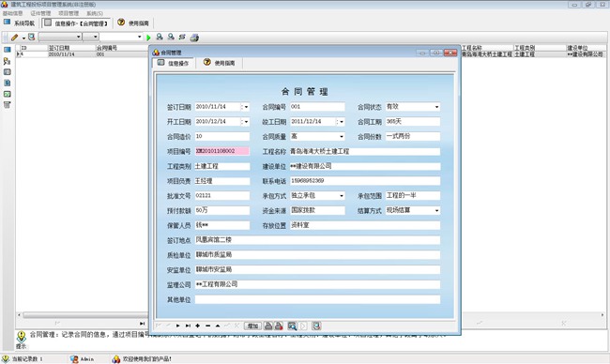610x364 pixels.
Task: Click the preview icon beside the pencil dropdown
Action: pyautogui.click(x=32, y=37)
